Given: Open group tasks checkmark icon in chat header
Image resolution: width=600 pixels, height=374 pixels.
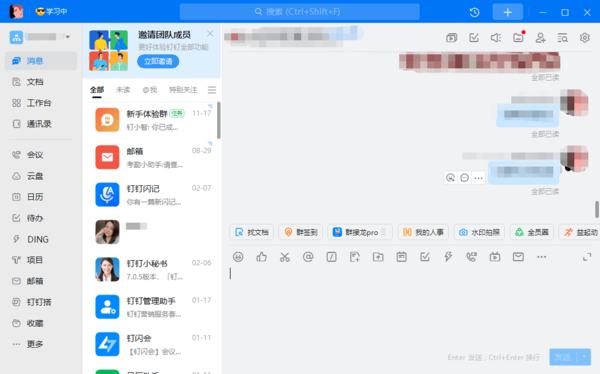Looking at the screenshot, I should 474,38.
